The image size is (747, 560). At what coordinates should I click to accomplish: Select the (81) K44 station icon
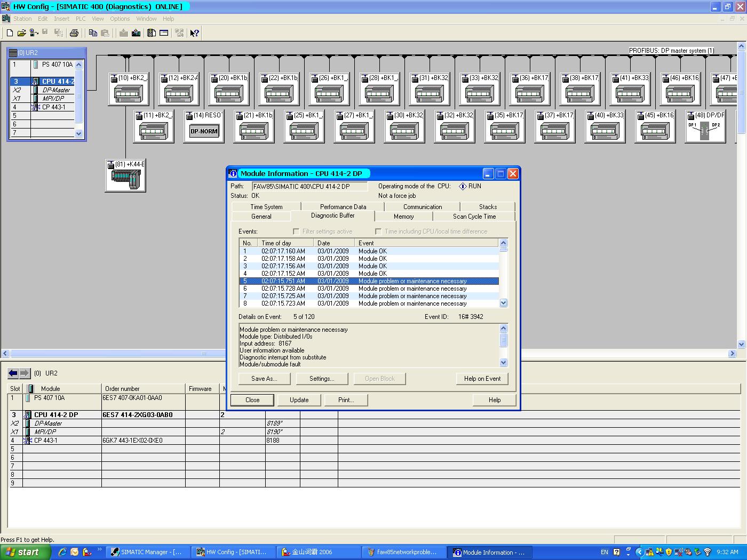pos(125,179)
